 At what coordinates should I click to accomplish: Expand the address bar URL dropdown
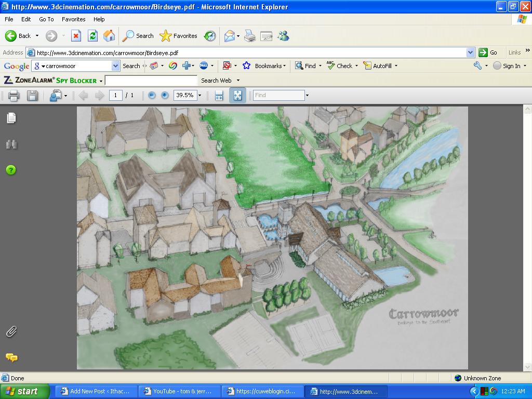pyautogui.click(x=470, y=52)
